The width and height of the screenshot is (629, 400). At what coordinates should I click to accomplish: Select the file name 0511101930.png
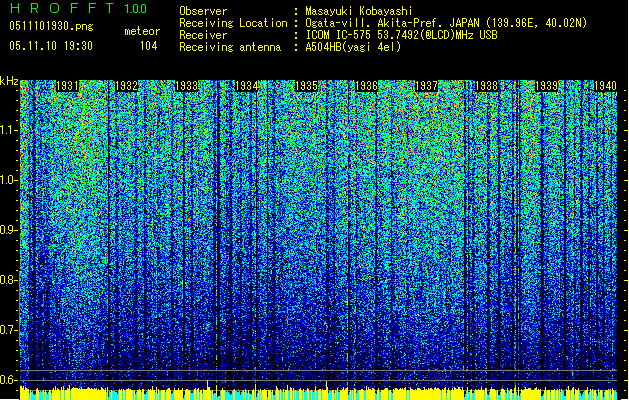pos(51,26)
